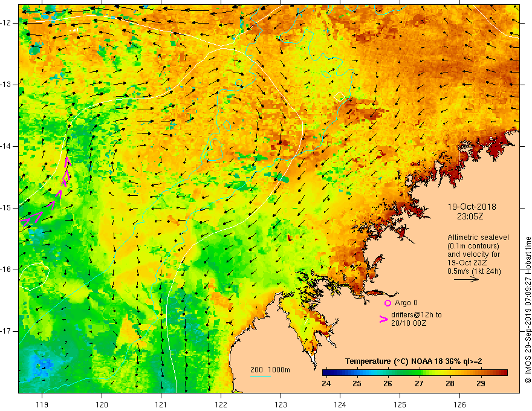The width and height of the screenshot is (532, 411).
Task: Click the 'Temperature (°C) NOAA 18 36% ql>=2' title
Action: [x=414, y=361]
